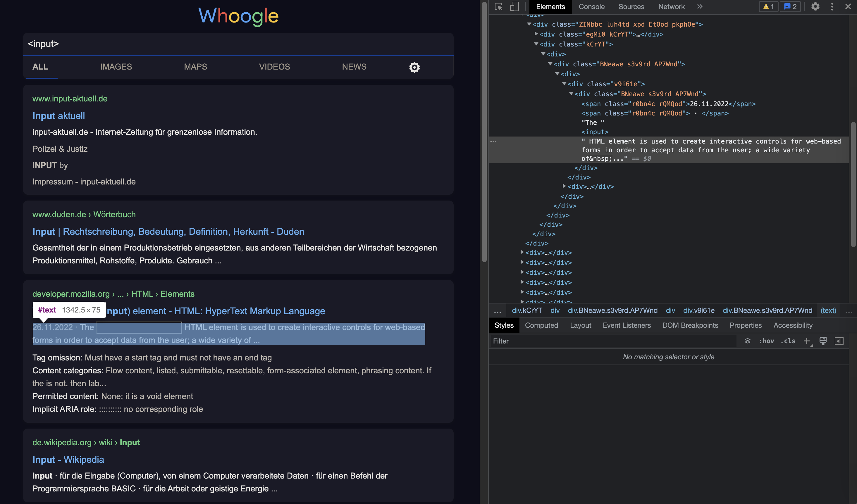Open the Input Wikipedia result link
Image resolution: width=857 pixels, height=504 pixels.
(68, 459)
